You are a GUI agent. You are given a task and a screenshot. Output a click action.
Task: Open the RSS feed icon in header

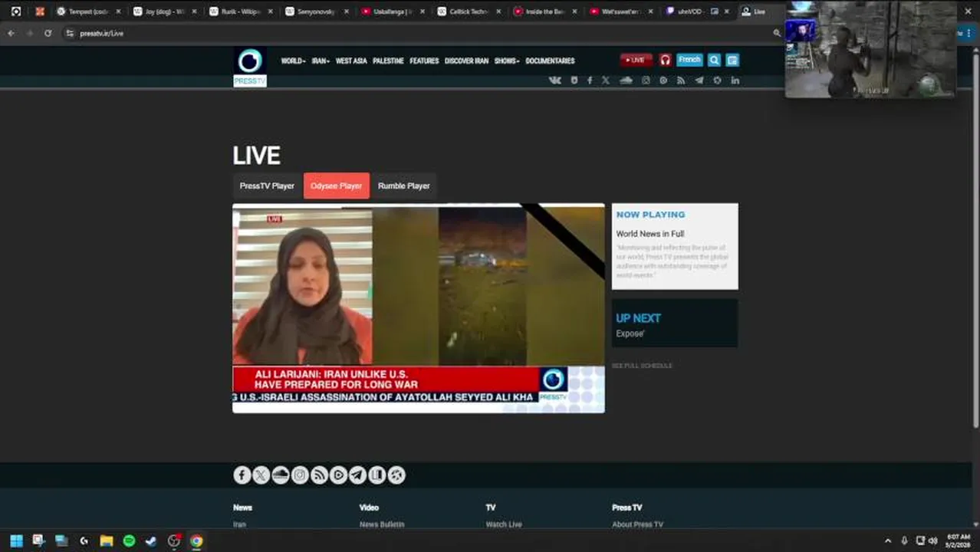(x=681, y=80)
